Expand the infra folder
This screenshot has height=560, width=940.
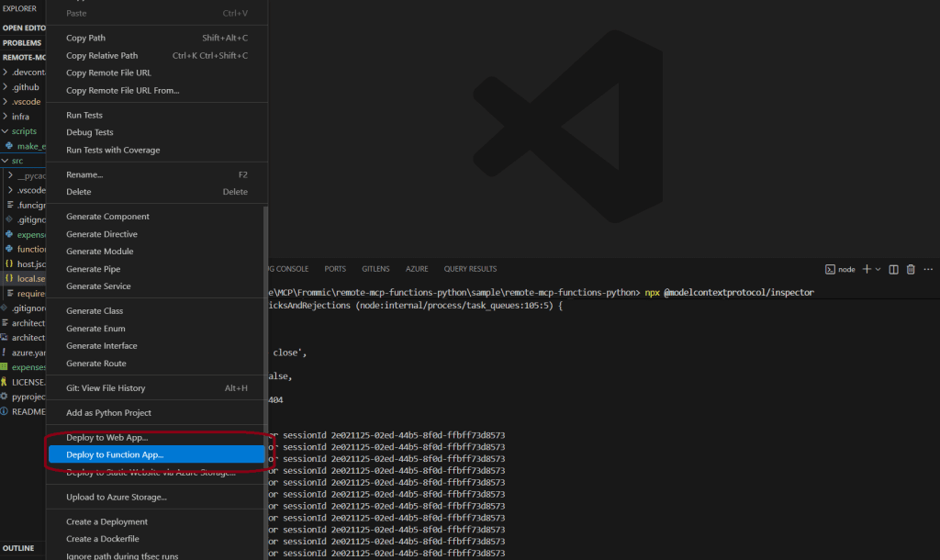[x=20, y=117]
